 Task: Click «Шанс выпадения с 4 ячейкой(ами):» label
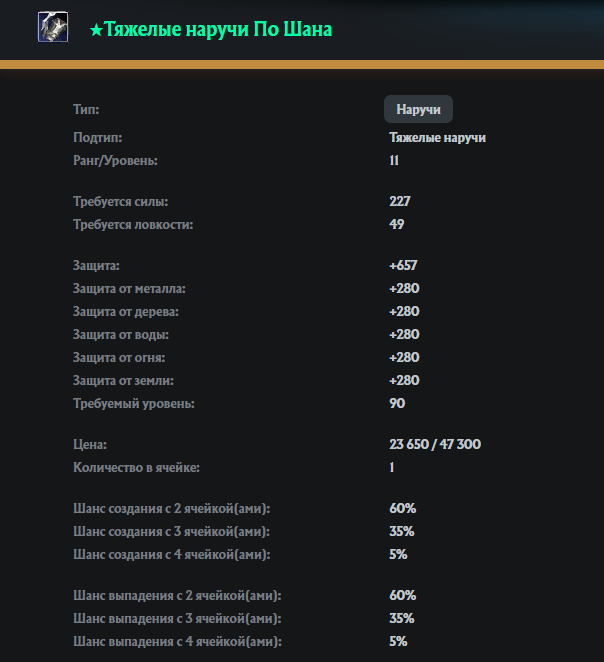pos(176,641)
